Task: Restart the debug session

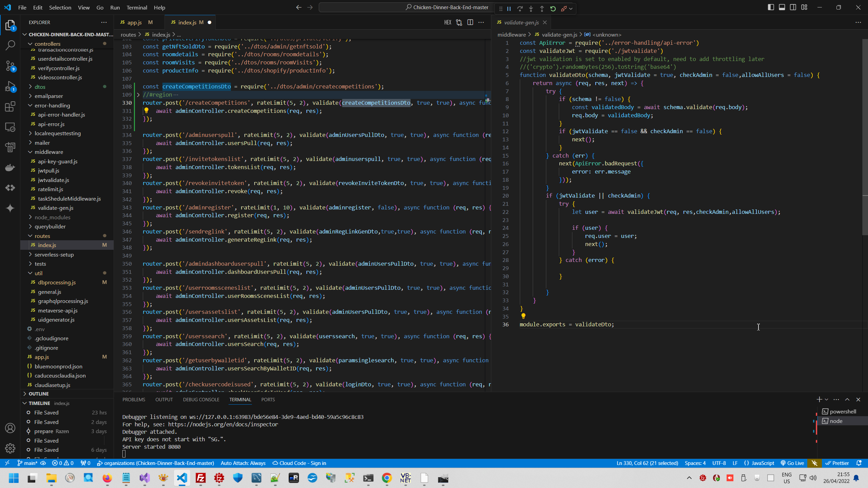Action: [553, 9]
